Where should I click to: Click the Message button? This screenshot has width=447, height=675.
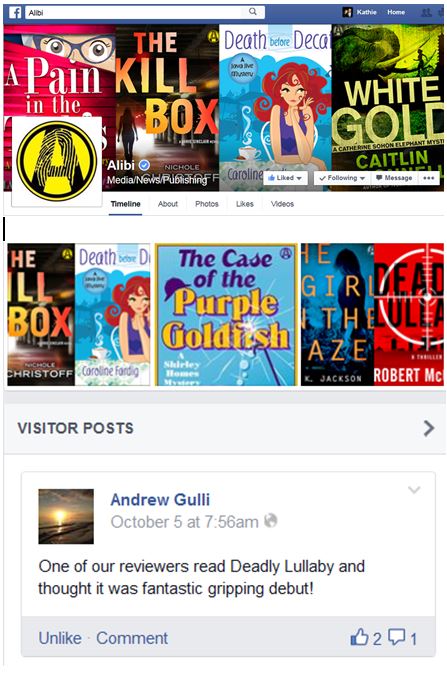point(394,178)
